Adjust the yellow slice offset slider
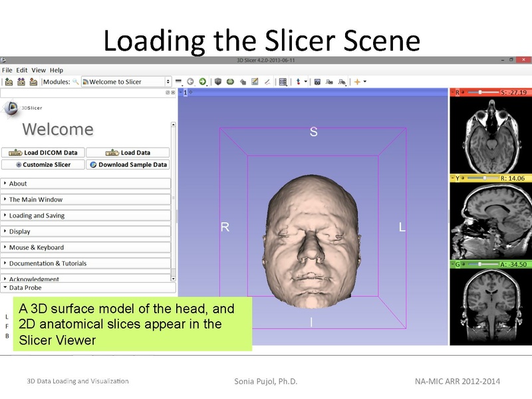Viewport: 532px width, 399px height. click(x=483, y=178)
